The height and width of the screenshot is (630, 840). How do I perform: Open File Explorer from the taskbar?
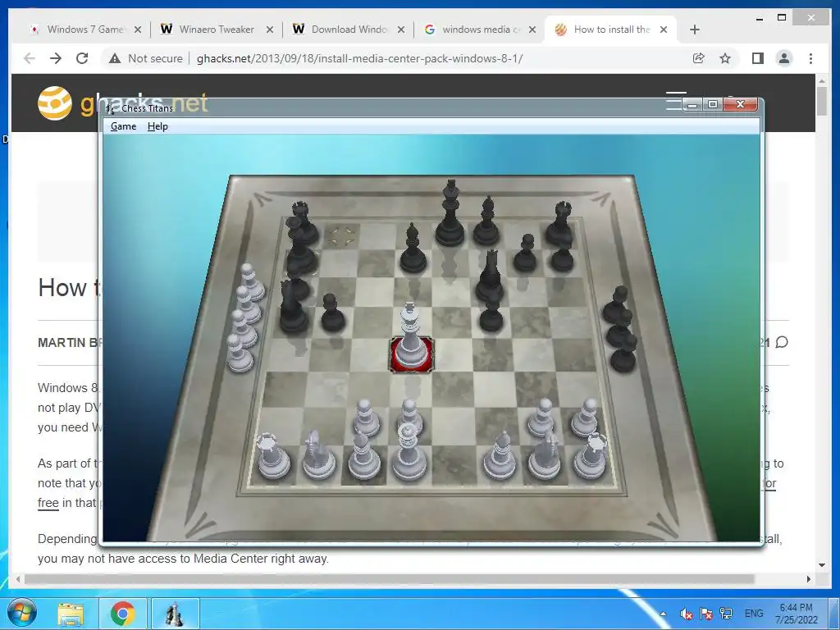[x=71, y=614]
